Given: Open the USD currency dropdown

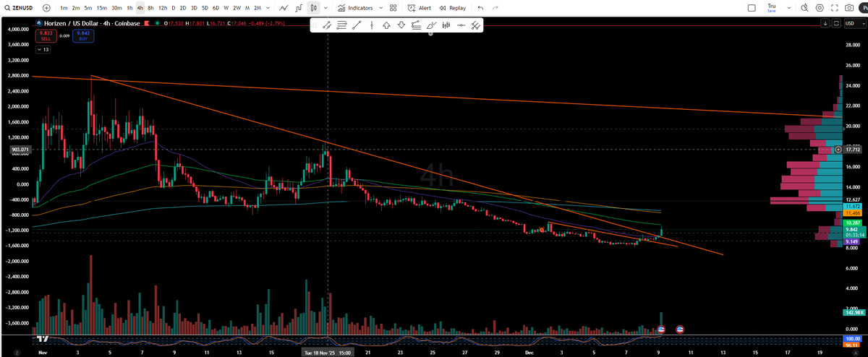Looking at the screenshot, I should (854, 24).
